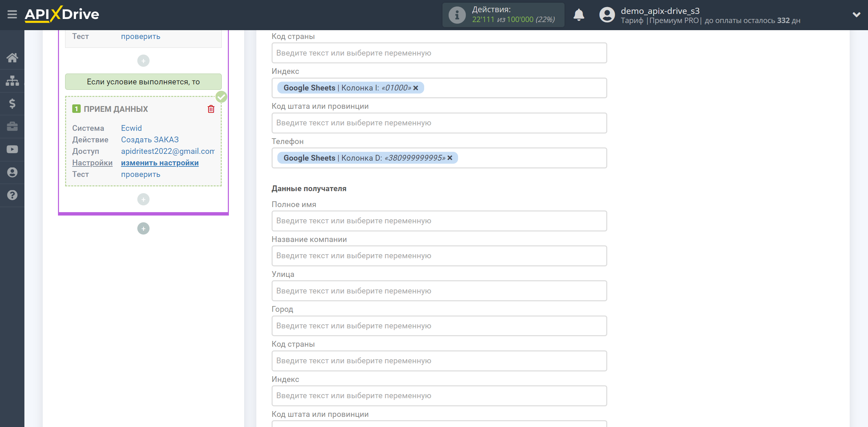Open the briefcase icon in sidebar
Screen dimensions: 868x427
click(x=12, y=126)
